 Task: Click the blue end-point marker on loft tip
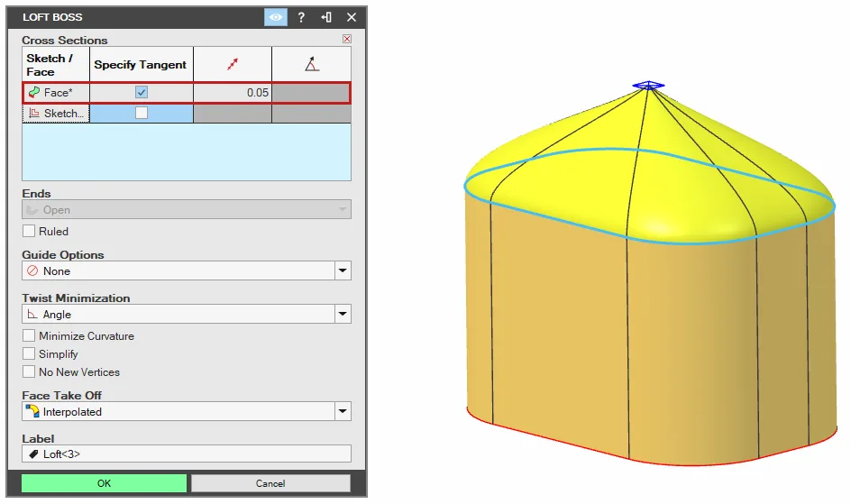tap(648, 85)
